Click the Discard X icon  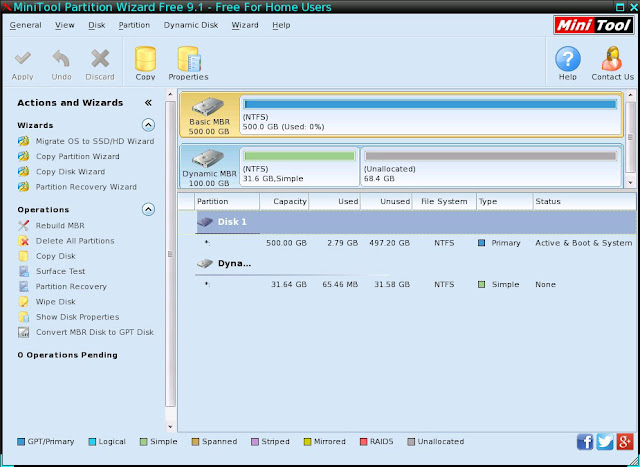coord(100,58)
